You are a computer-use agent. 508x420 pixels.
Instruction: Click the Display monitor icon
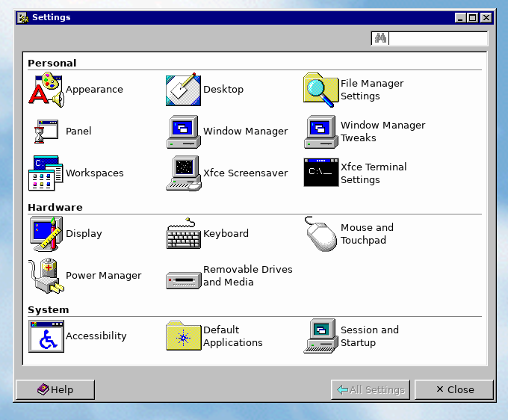46,234
